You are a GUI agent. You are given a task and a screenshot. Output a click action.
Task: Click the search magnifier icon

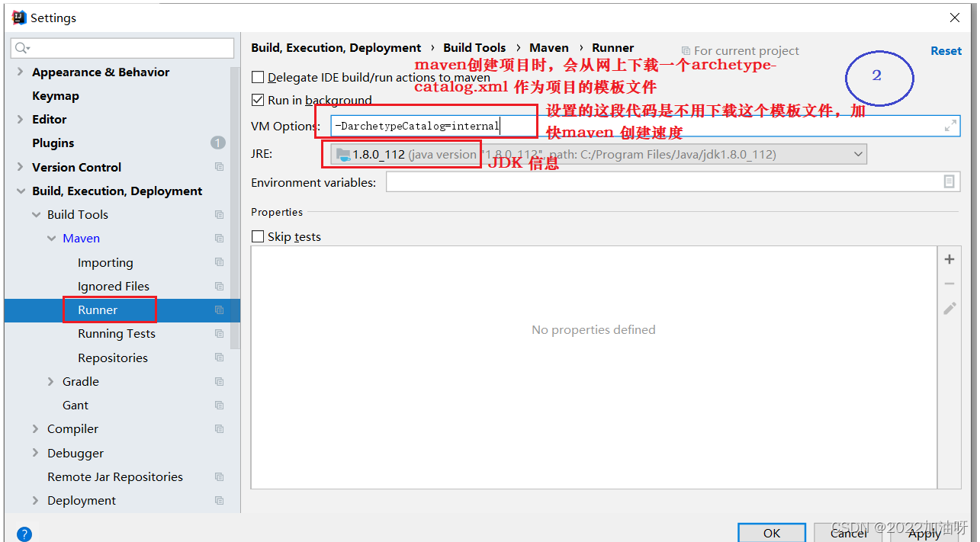[21, 48]
